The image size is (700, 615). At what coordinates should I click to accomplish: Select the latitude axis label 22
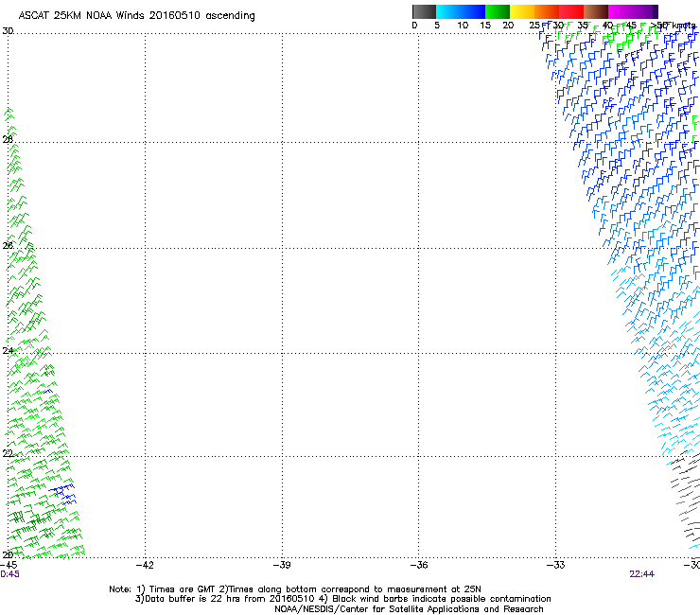(8, 453)
